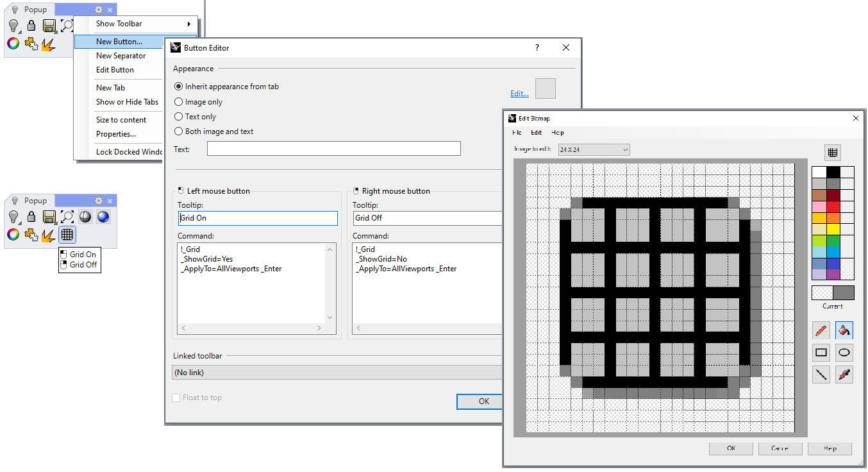This screenshot has width=868, height=472.
Task: Click the color wheel icon in Popup toolbar with the grid button
Action: [13, 235]
